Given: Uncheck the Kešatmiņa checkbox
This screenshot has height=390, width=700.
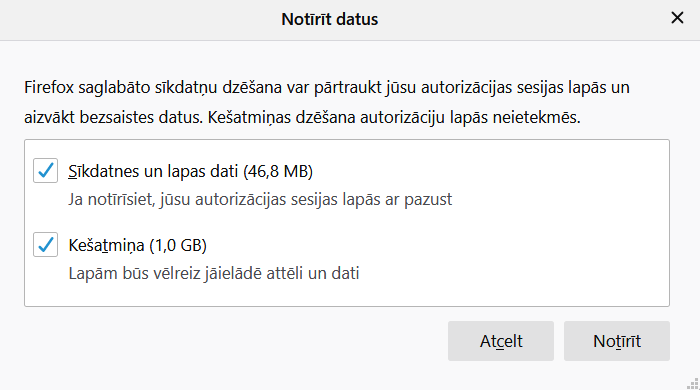Looking at the screenshot, I should [x=46, y=245].
